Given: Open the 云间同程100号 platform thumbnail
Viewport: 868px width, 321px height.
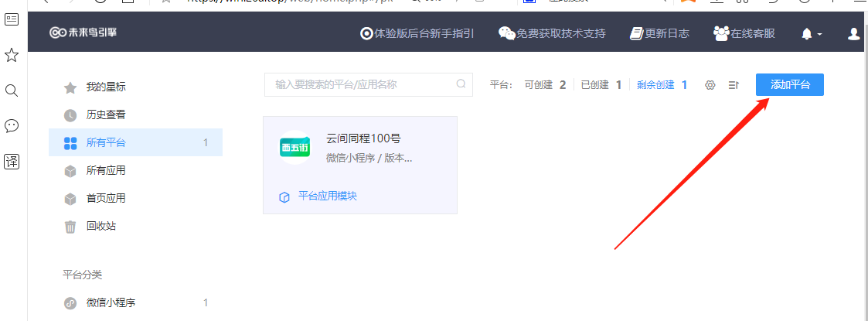Looking at the screenshot, I should click(294, 147).
